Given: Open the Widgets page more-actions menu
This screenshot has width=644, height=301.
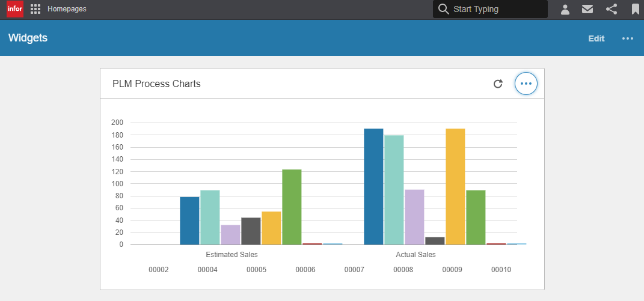Looking at the screenshot, I should 628,38.
